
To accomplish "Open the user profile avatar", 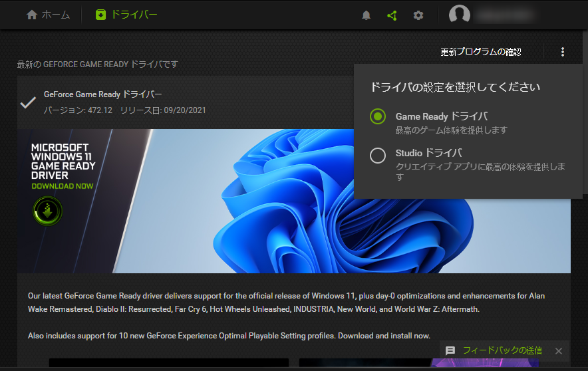I will click(460, 15).
